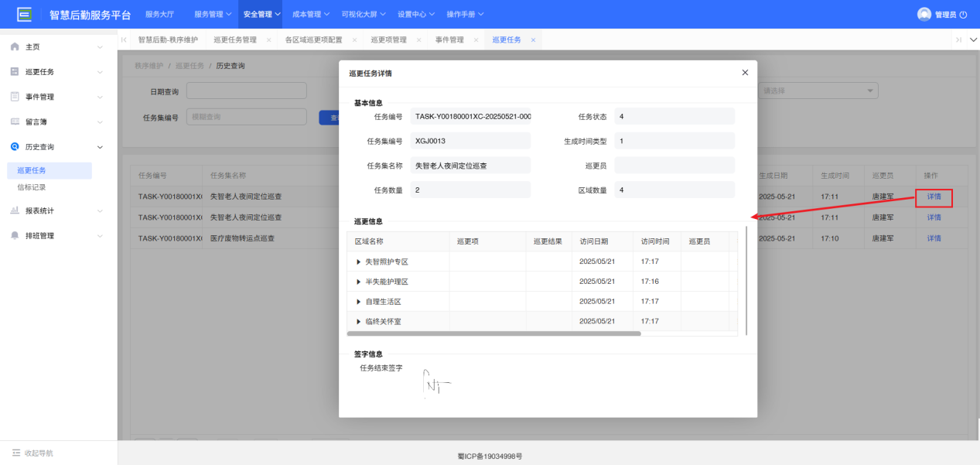This screenshot has height=465, width=980.
Task: Close the 各区域巡更项配置 tab
Action: pos(354,39)
